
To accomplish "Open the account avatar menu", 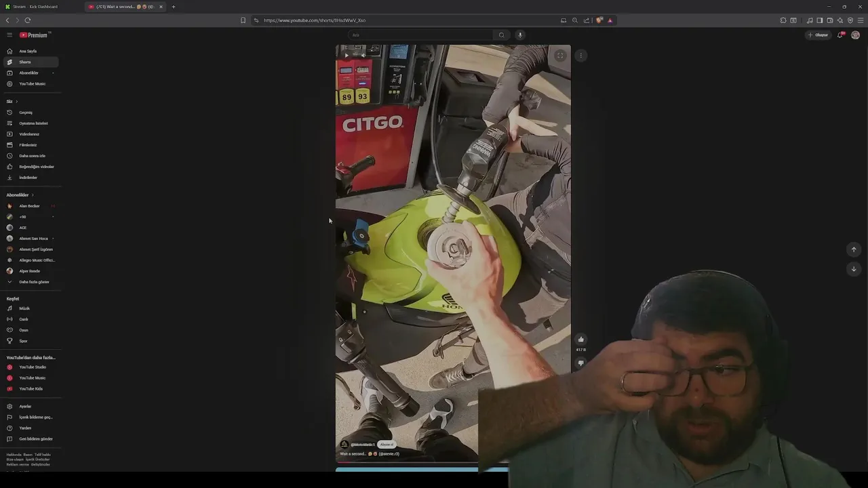I will coord(855,35).
